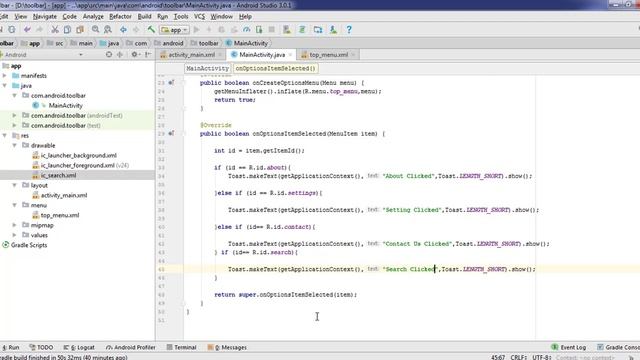Open the Code menu
640x360 pixels.
coord(69,17)
